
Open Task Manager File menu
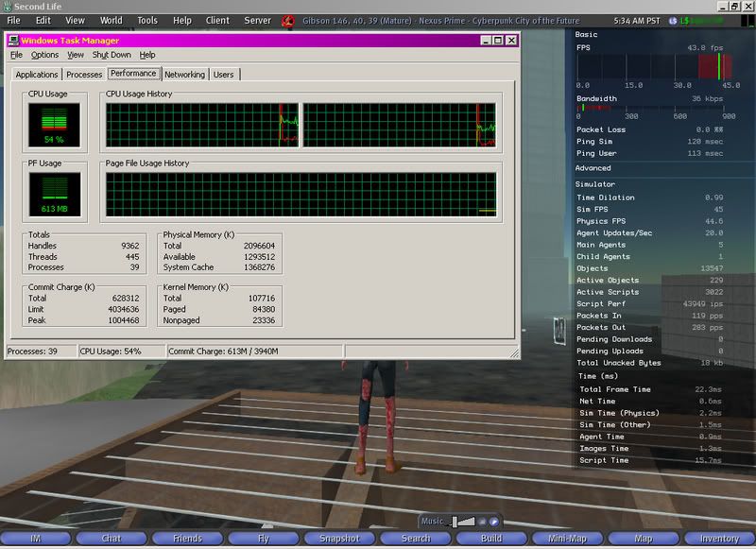16,55
